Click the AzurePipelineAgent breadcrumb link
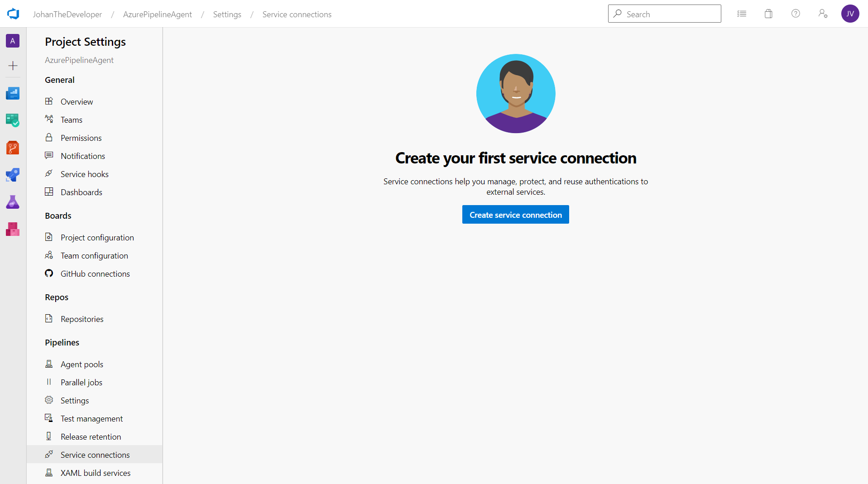 [x=157, y=14]
